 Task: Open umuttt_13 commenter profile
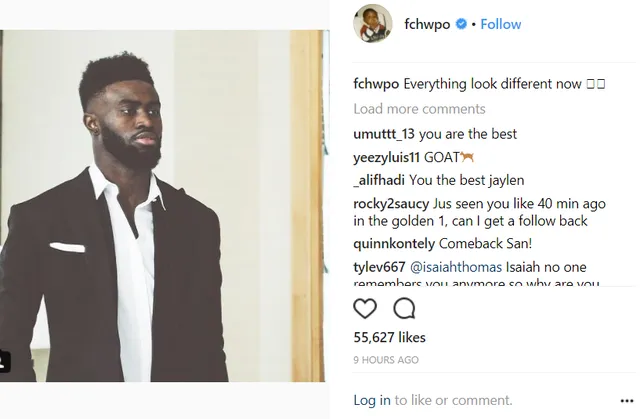coord(384,134)
